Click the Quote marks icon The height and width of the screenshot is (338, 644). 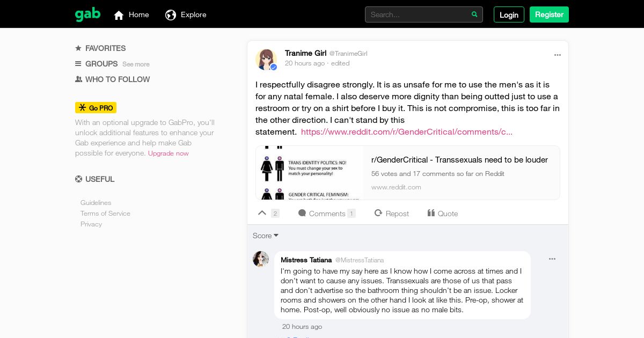tap(431, 213)
